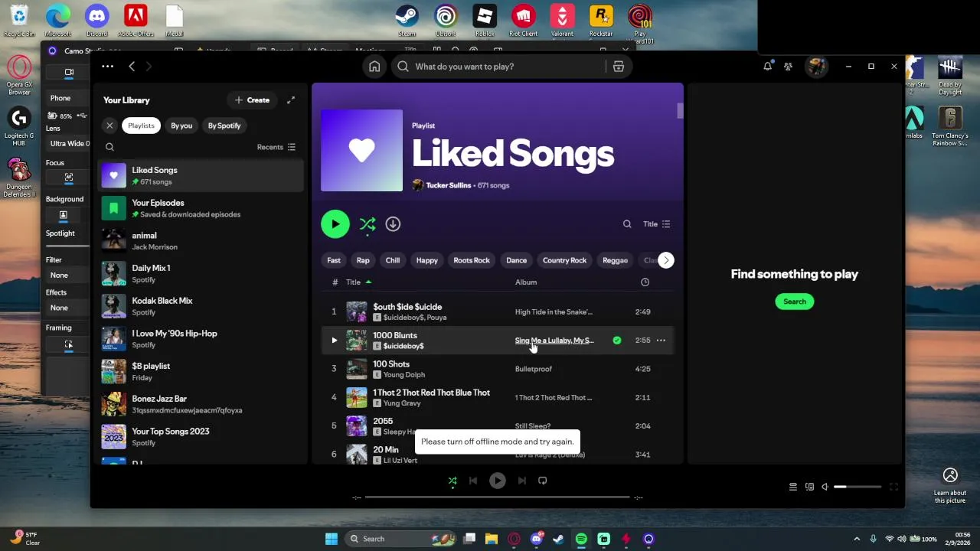The image size is (980, 551).
Task: Skip to next track in player bar
Action: (522, 481)
